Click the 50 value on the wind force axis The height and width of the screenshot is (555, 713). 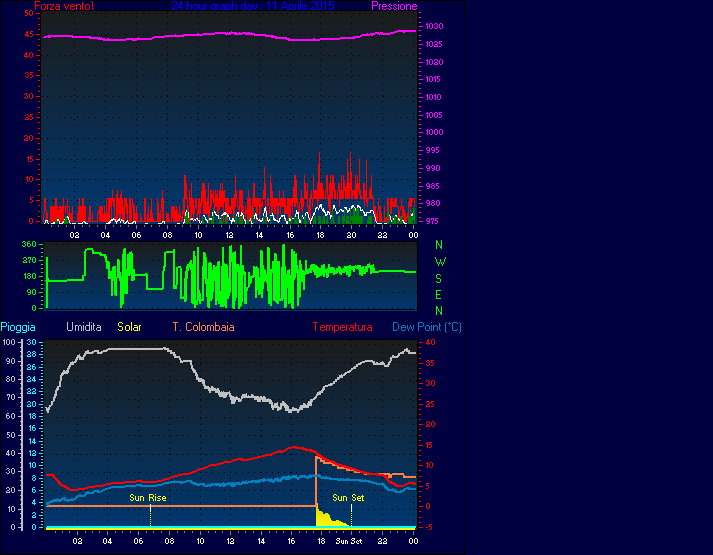(29, 13)
